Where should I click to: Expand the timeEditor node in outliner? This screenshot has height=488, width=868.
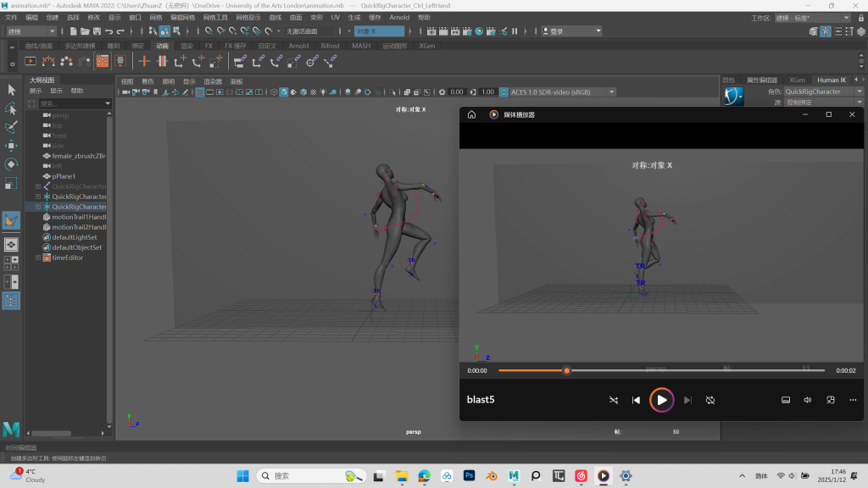pyautogui.click(x=38, y=258)
